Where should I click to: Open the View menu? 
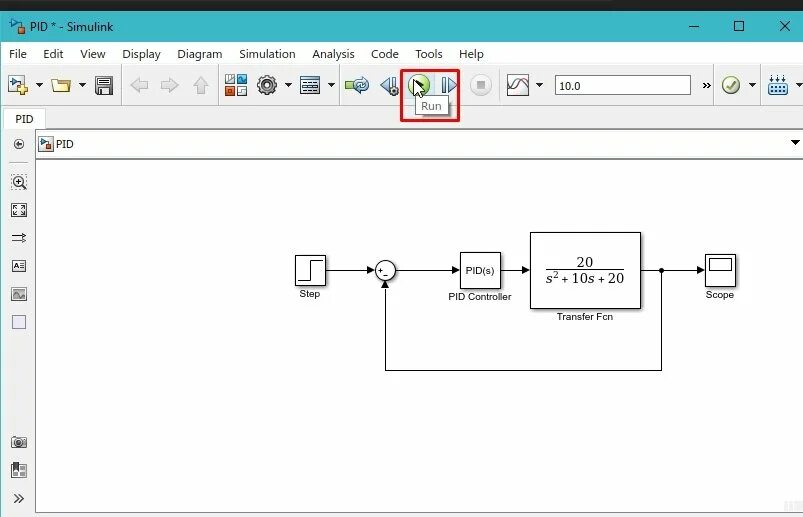coord(93,54)
